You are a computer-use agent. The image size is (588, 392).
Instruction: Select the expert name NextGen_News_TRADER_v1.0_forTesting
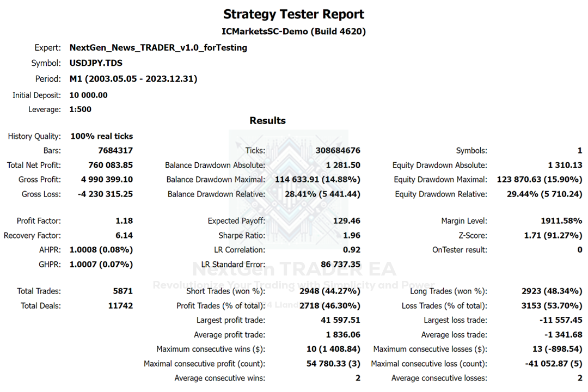coord(158,48)
